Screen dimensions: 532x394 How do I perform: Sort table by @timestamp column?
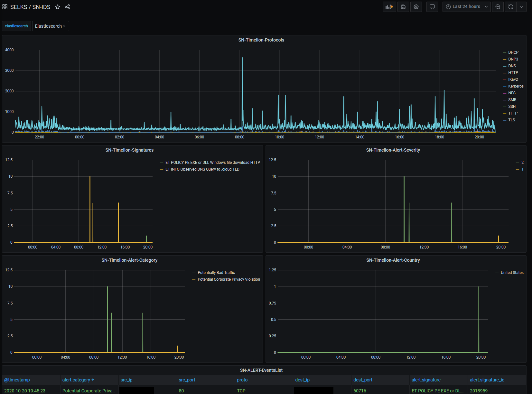(x=17, y=380)
